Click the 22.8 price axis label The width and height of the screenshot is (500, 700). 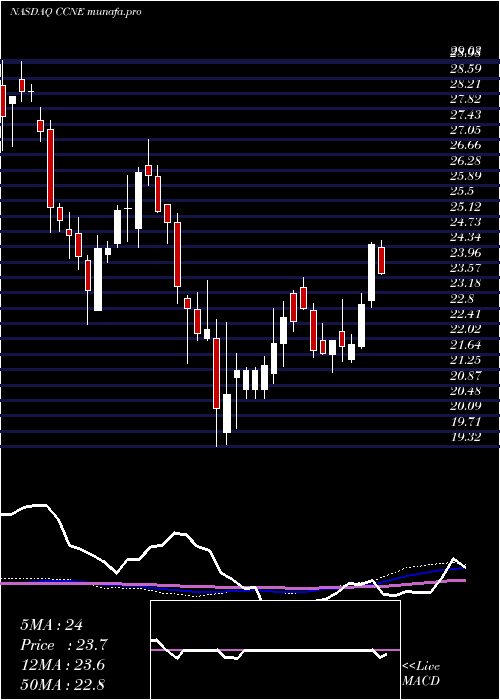pyautogui.click(x=462, y=299)
